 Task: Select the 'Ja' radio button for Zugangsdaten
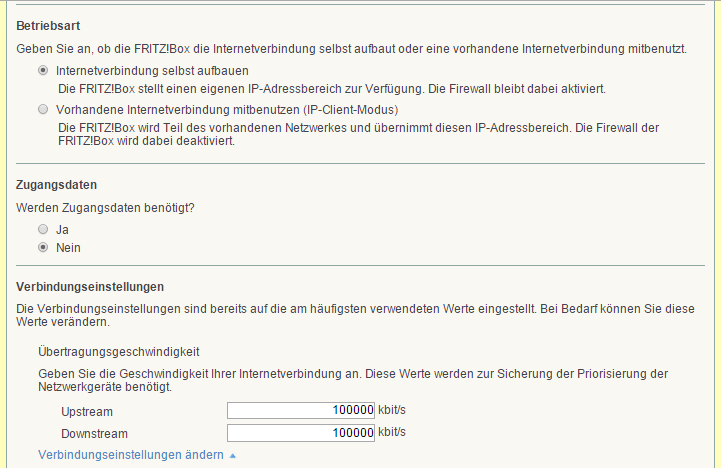click(43, 229)
